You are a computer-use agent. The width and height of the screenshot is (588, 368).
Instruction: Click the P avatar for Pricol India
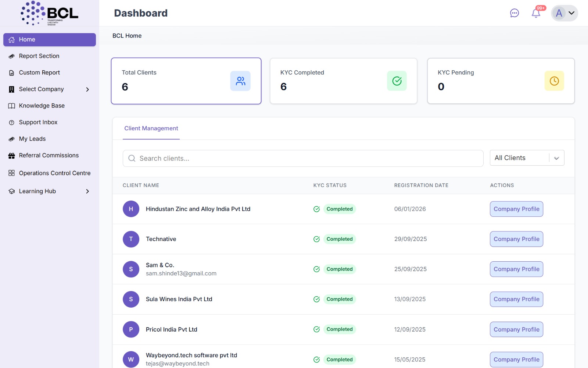coord(131,329)
